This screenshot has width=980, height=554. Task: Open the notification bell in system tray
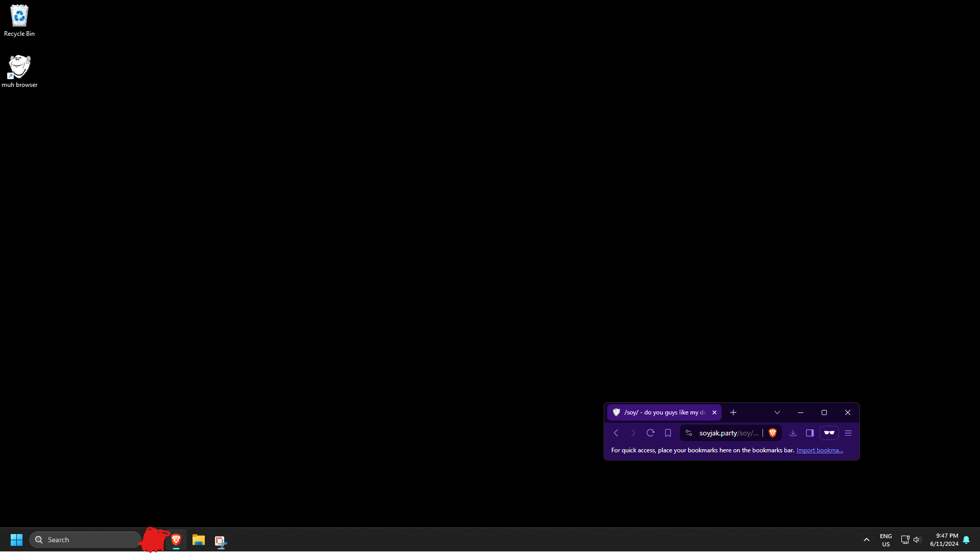(x=966, y=540)
